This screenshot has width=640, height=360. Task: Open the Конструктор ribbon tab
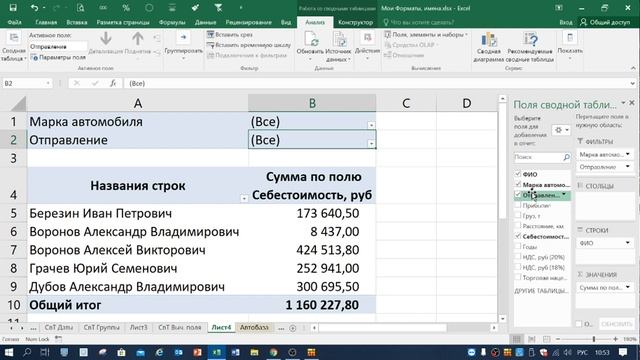point(356,22)
